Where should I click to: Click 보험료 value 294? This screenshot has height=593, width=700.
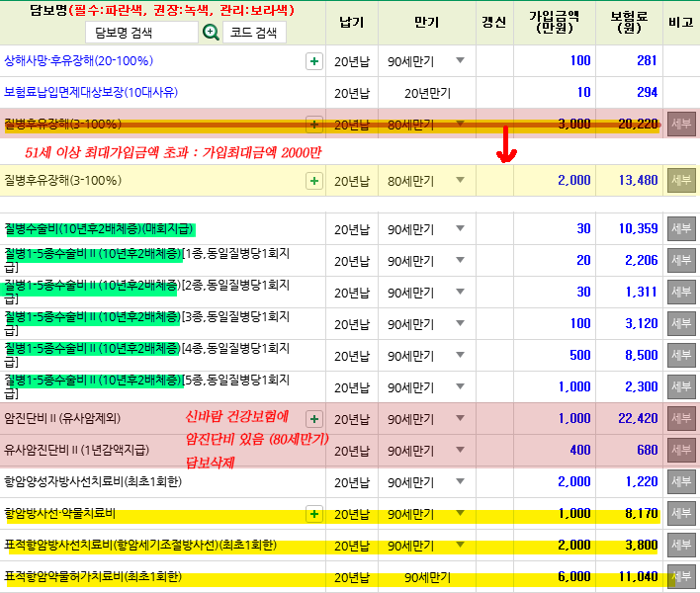[647, 92]
